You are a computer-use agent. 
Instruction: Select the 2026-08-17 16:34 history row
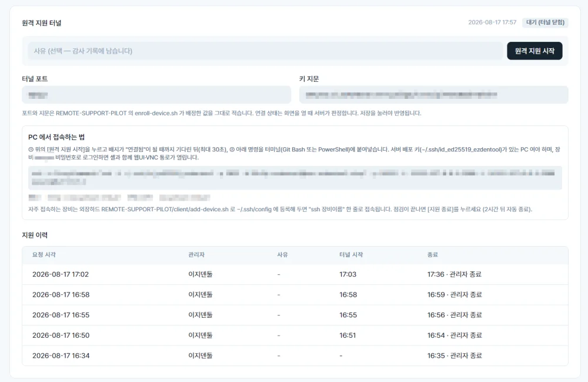click(295, 356)
